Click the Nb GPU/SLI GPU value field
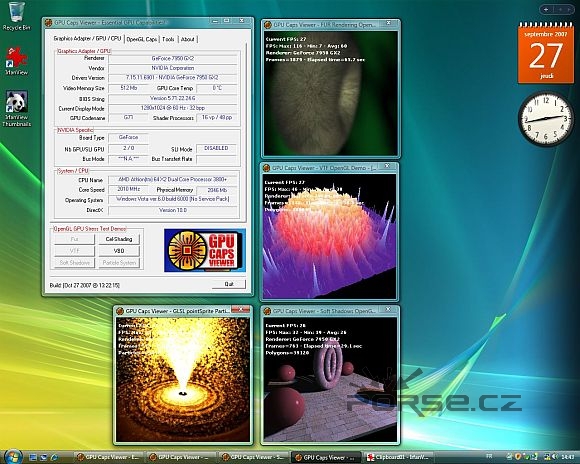 [x=128, y=148]
